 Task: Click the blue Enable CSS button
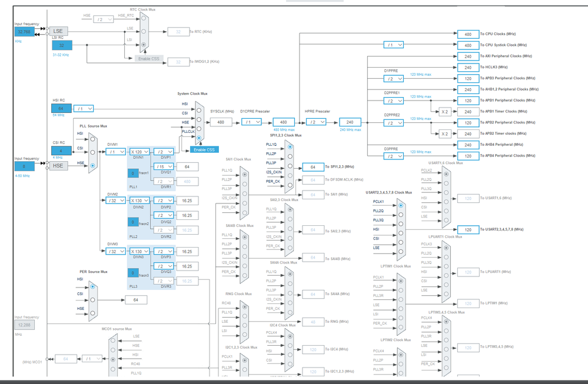[x=204, y=149]
